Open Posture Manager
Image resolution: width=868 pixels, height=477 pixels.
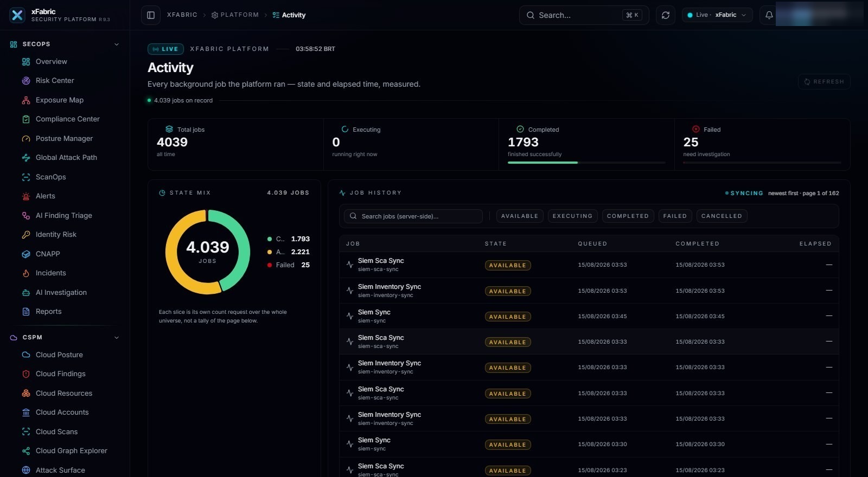[x=65, y=139]
